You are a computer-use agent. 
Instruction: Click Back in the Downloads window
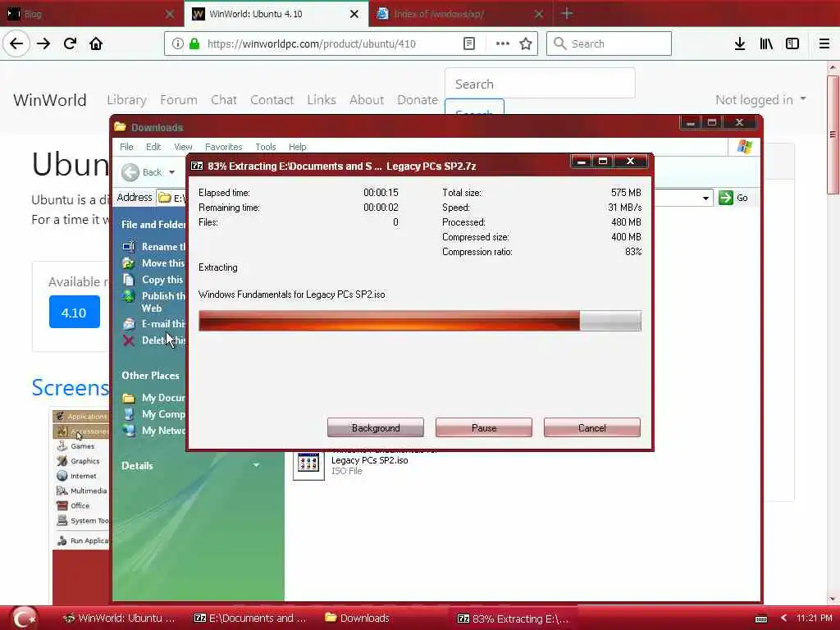[x=142, y=172]
